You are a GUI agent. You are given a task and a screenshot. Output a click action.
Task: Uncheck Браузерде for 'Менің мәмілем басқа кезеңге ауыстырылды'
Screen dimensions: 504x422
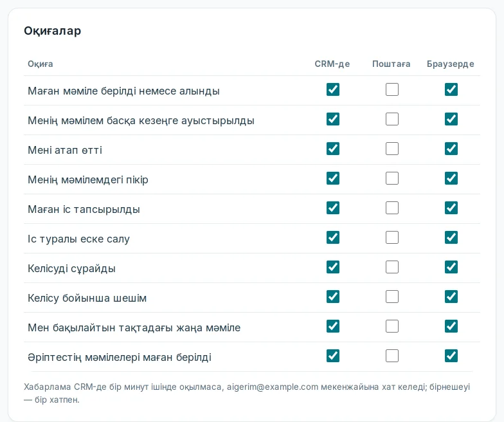(451, 119)
